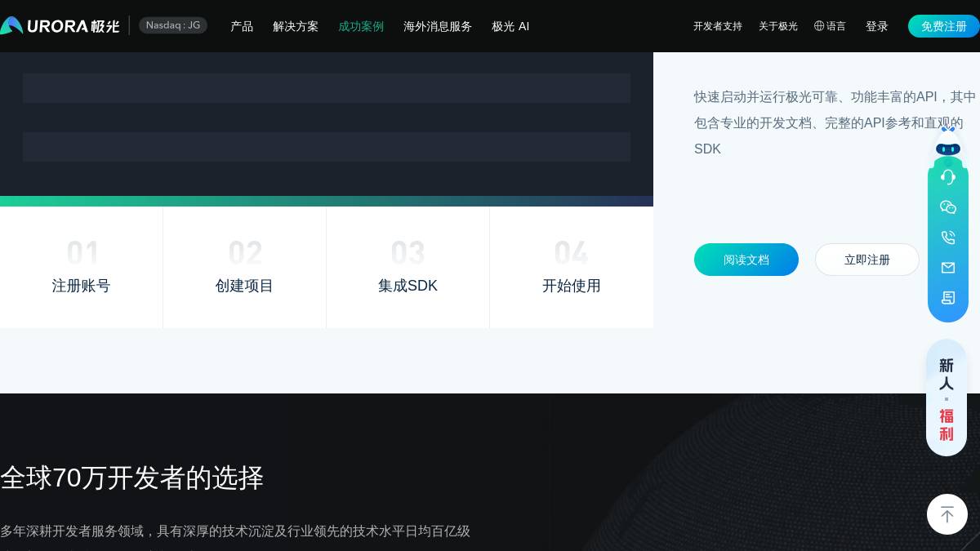Click the 全球70万开发者的选择 heading
980x551 pixels.
point(132,478)
